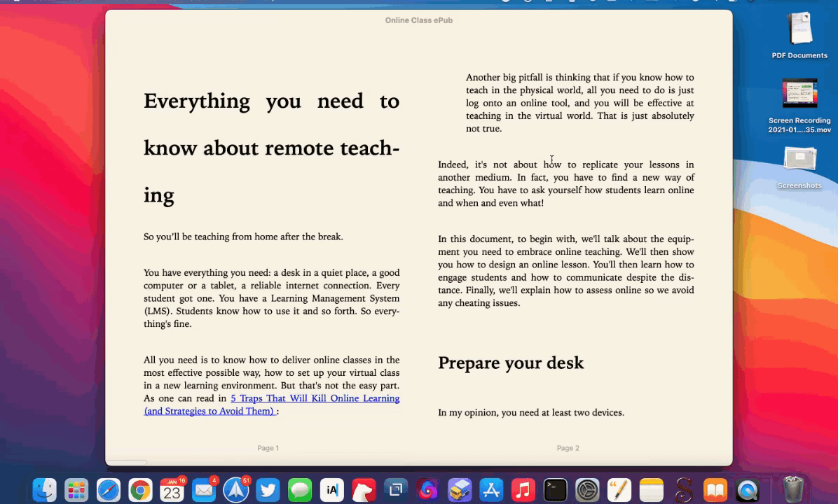838x504 pixels.
Task: Open Google Chrome from the Dock
Action: 140,491
